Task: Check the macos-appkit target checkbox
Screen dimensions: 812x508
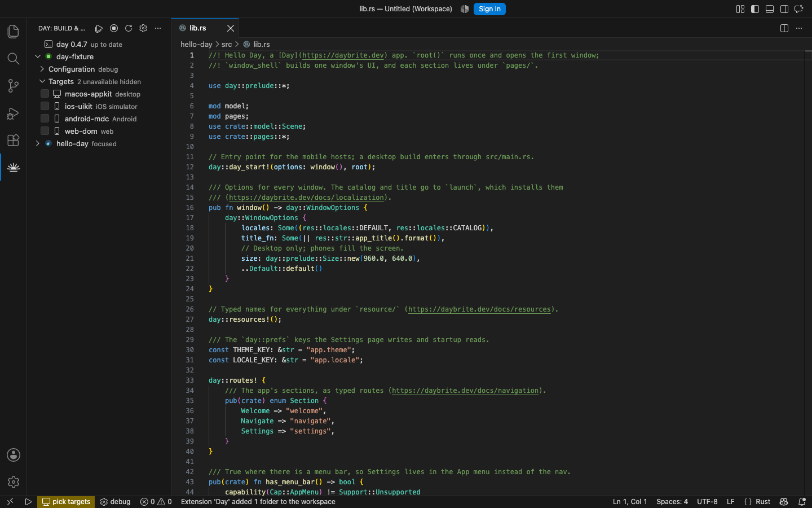Action: coord(45,94)
